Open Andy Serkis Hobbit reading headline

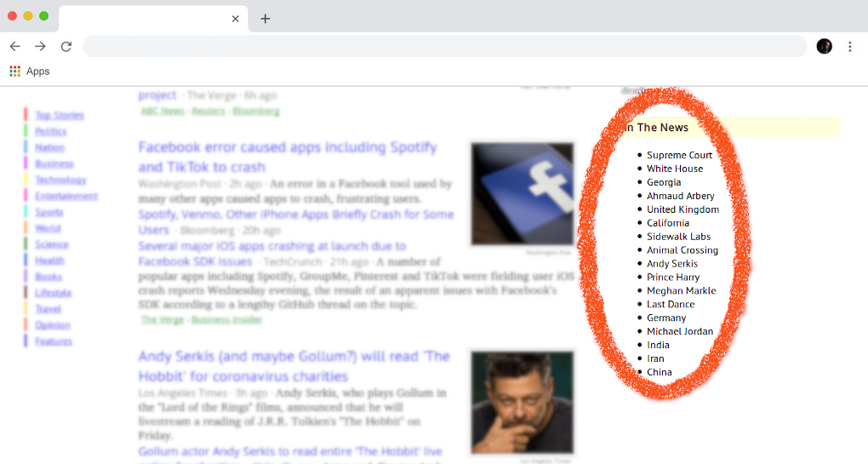tap(294, 366)
